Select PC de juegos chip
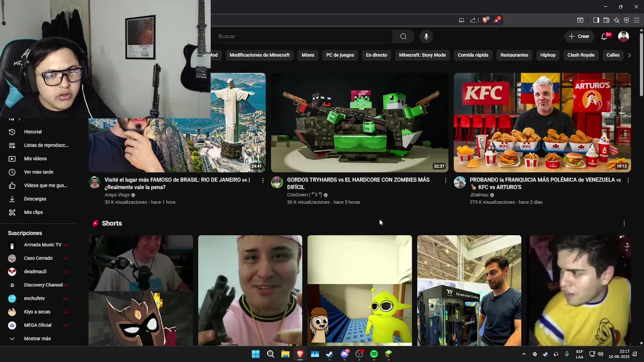Screen dimensions: 644x362 (x=340, y=55)
